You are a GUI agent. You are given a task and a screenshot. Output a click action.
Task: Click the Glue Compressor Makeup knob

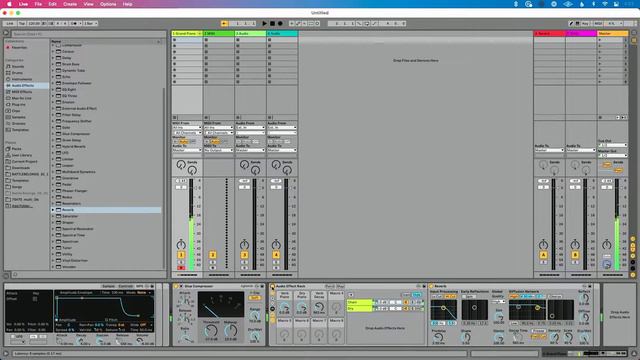click(x=231, y=331)
